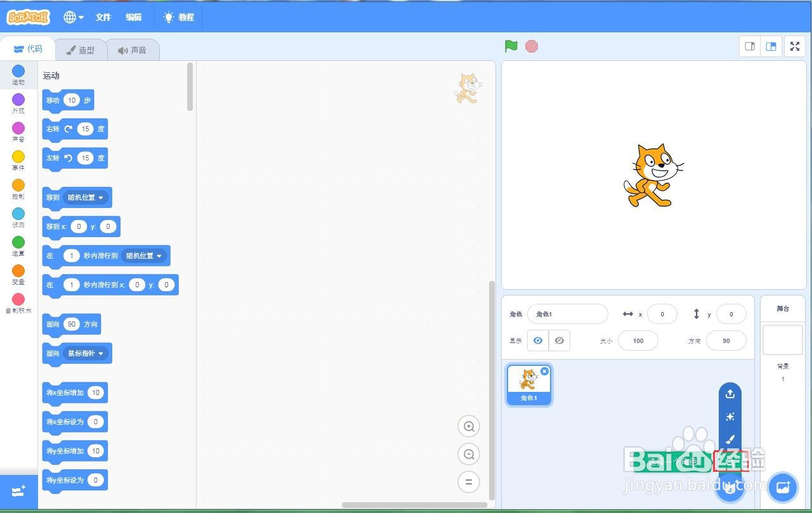Open the 文件 (File) menu
Image resolution: width=812 pixels, height=513 pixels.
click(x=103, y=17)
